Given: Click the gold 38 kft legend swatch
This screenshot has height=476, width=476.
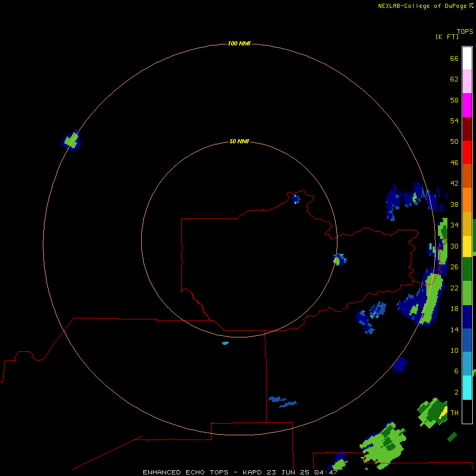Looking at the screenshot, I should [x=467, y=224].
